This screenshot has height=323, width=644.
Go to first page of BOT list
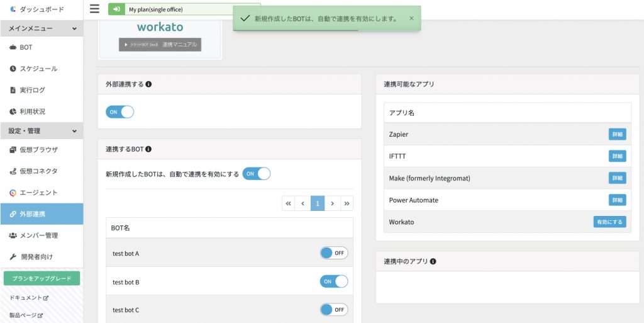pos(288,203)
